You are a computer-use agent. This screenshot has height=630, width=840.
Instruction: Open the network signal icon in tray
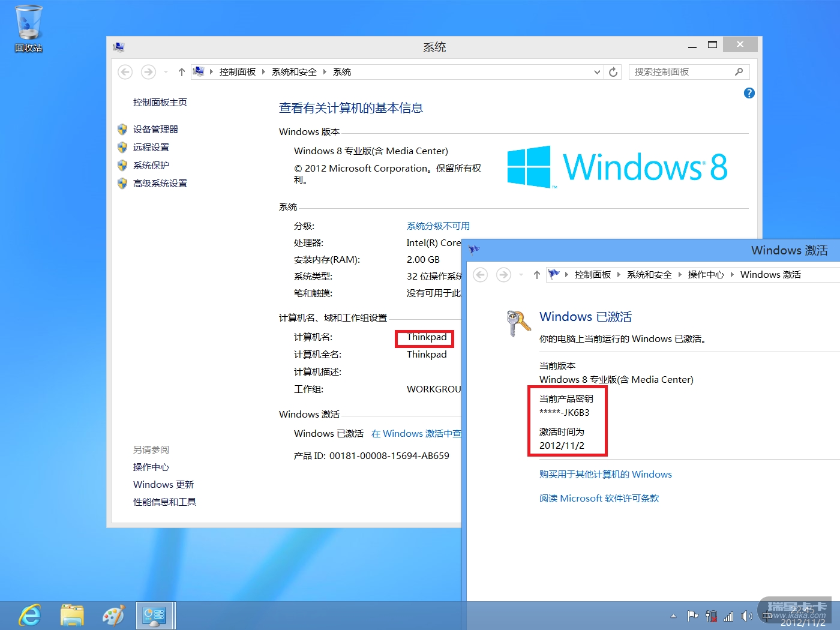tap(728, 616)
